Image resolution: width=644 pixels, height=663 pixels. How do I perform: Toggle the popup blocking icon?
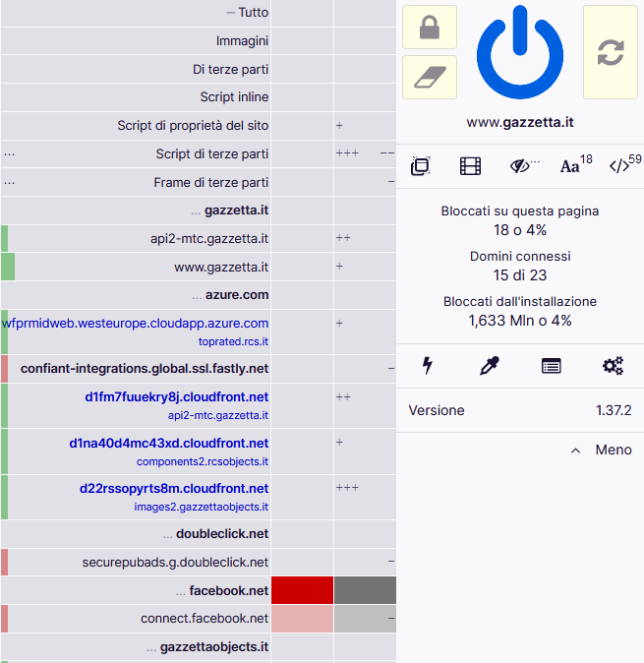(421, 165)
